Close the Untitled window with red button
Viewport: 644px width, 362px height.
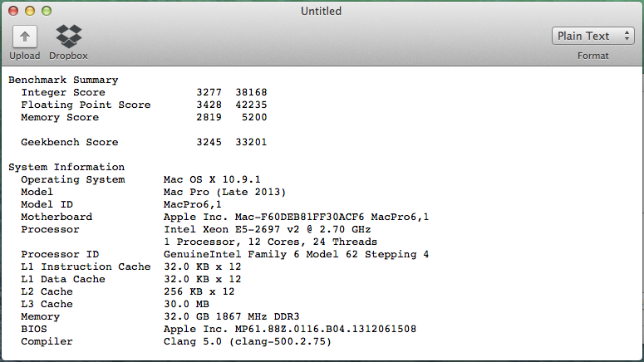click(x=13, y=11)
